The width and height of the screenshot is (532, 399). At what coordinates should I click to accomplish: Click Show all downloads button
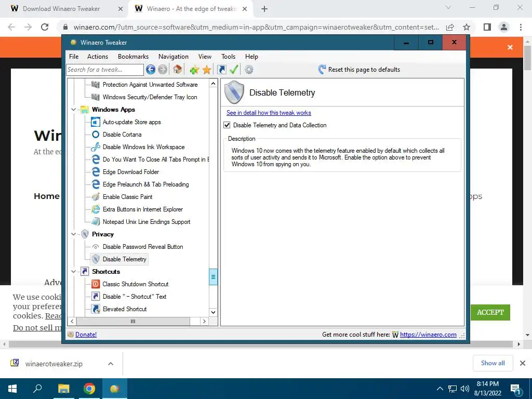pos(493,363)
